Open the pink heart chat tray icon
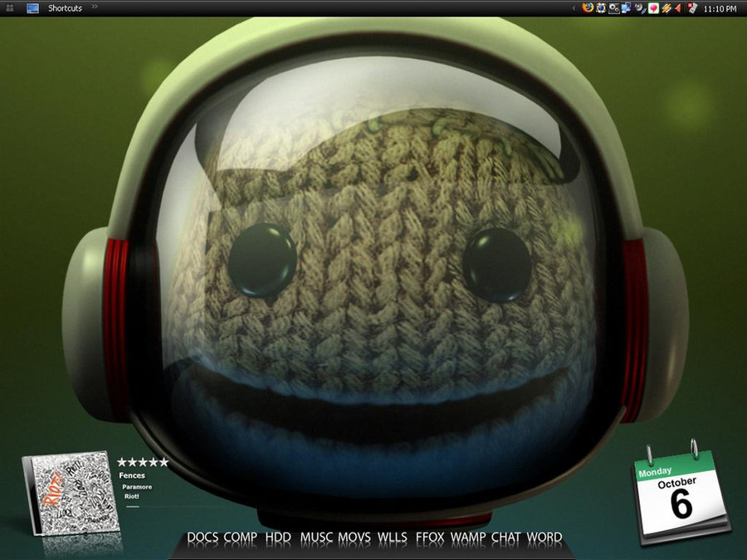Screen dimensions: 747x560 coord(653,8)
